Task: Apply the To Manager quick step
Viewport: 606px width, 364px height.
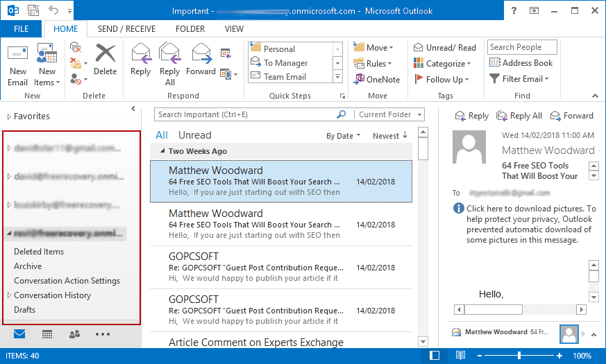Action: coord(290,62)
